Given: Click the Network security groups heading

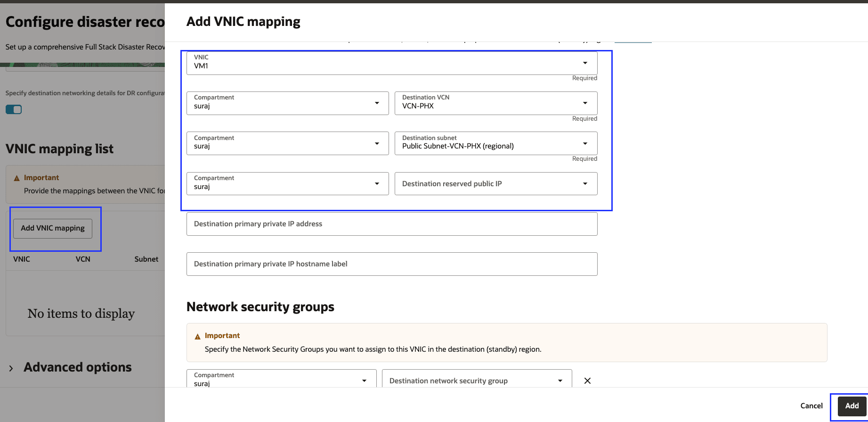Looking at the screenshot, I should [x=260, y=307].
